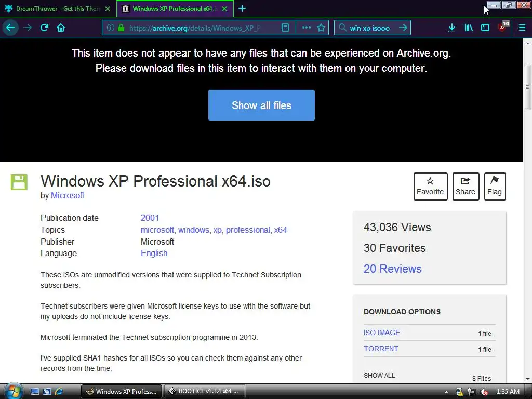Screen dimensions: 532x399
Task: Click the Show all files button
Action: 261,105
